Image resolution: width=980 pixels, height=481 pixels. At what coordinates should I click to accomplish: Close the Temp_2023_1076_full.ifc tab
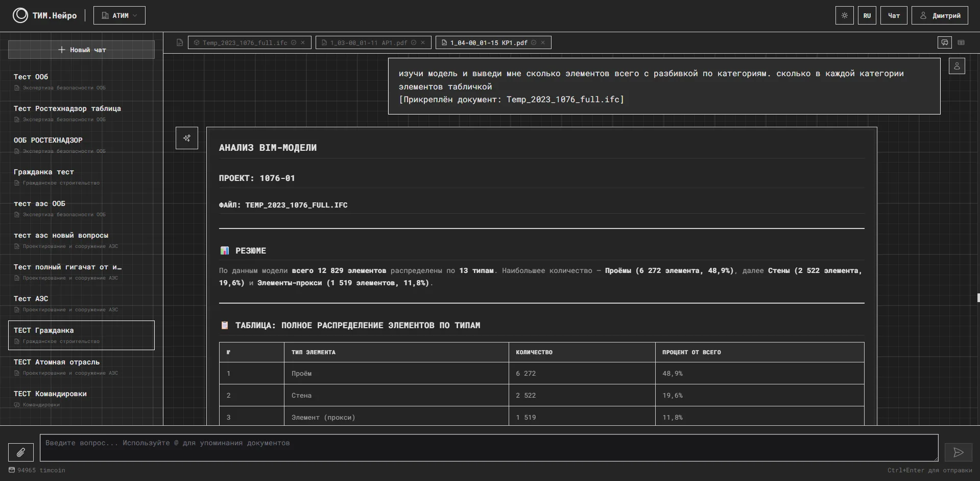pyautogui.click(x=303, y=43)
